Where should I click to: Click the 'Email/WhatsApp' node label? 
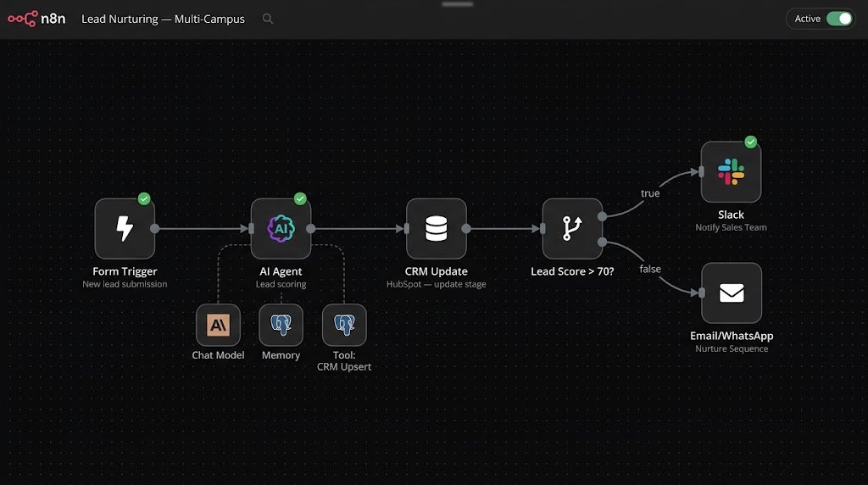[x=732, y=336]
